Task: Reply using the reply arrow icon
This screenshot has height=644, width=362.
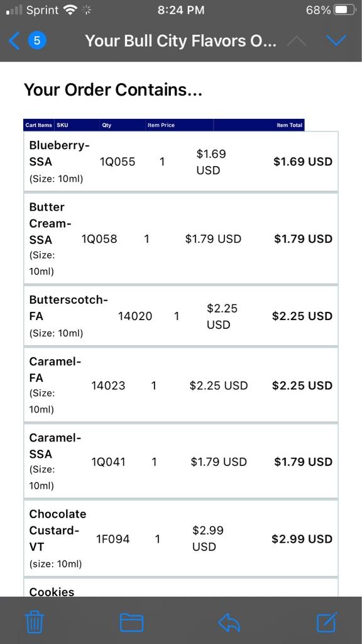Action: click(229, 623)
